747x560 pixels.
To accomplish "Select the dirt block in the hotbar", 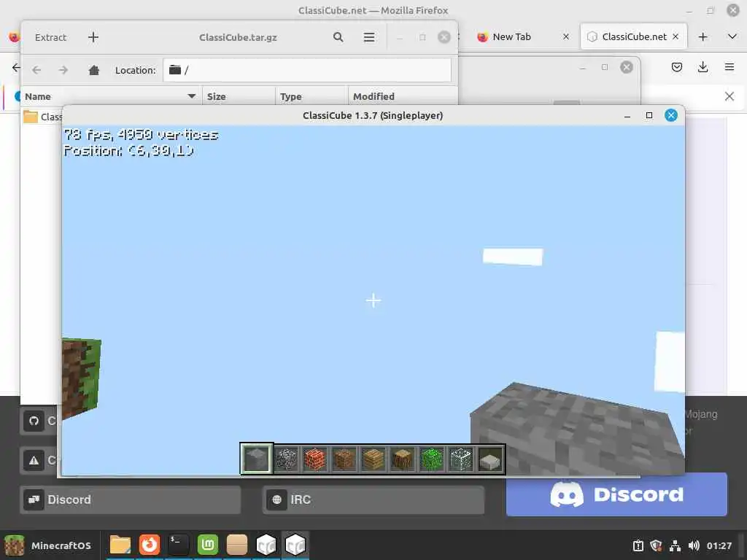I will point(344,459).
